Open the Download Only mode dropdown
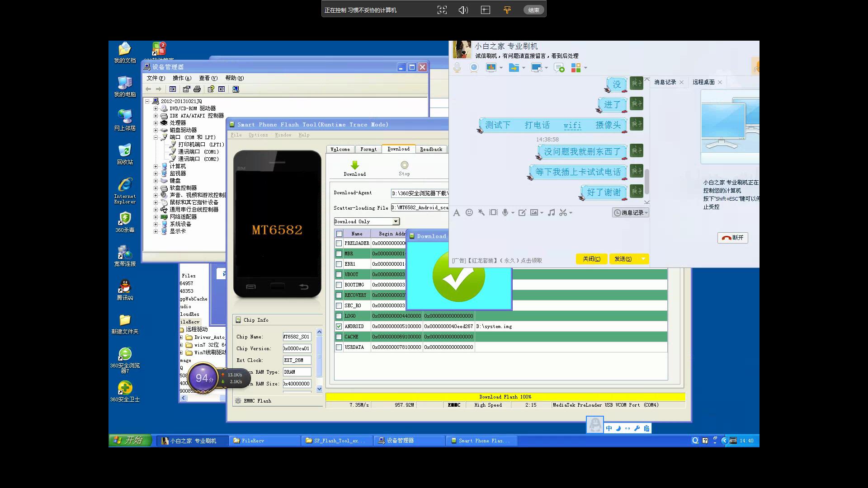This screenshot has width=868, height=488. pyautogui.click(x=396, y=221)
